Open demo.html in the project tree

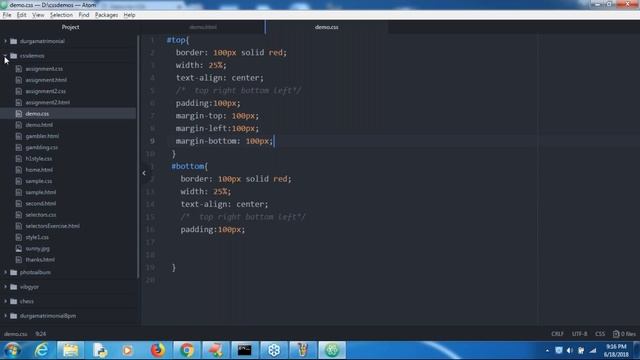[39, 125]
